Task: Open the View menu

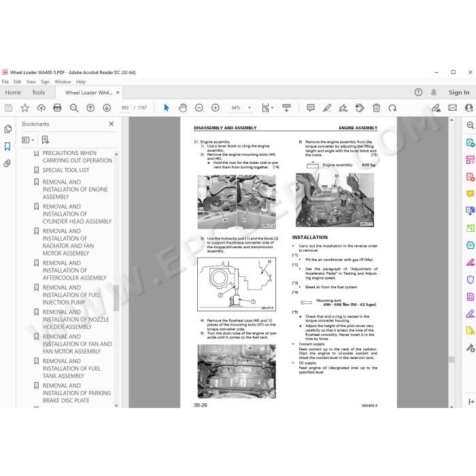Action: (31, 82)
